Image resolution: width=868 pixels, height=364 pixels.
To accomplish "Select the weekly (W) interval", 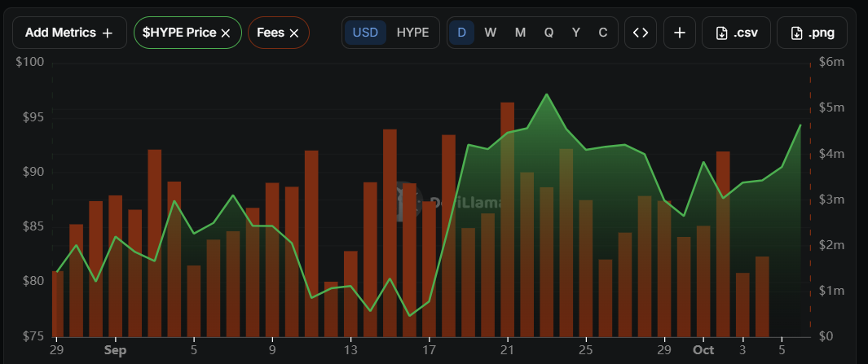I will 490,33.
